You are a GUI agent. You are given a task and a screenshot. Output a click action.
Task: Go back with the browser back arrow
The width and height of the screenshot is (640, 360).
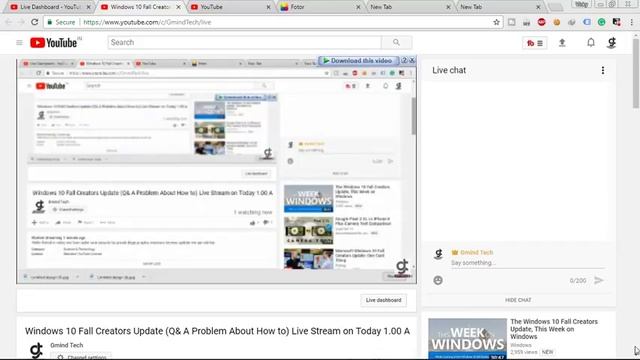(9, 22)
